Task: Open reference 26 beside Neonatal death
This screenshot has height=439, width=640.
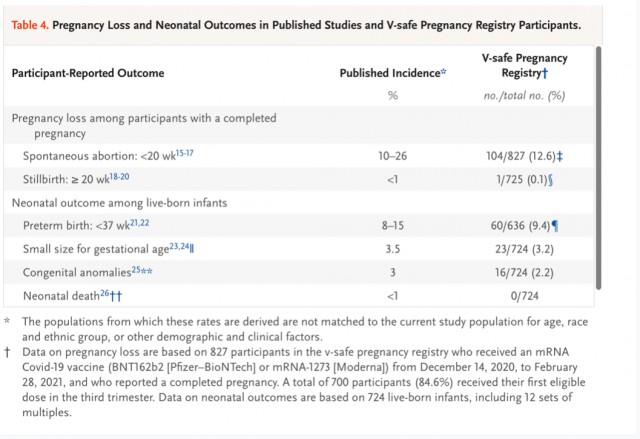Action: pyautogui.click(x=104, y=293)
